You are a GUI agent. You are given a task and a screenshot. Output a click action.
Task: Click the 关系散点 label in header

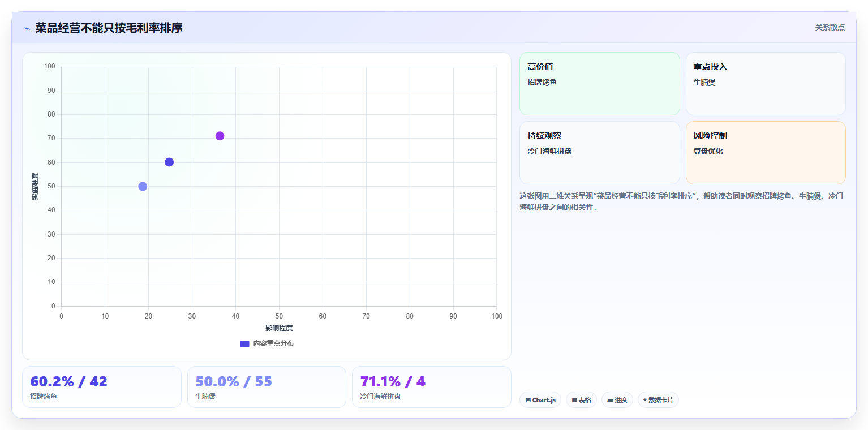[x=830, y=27]
